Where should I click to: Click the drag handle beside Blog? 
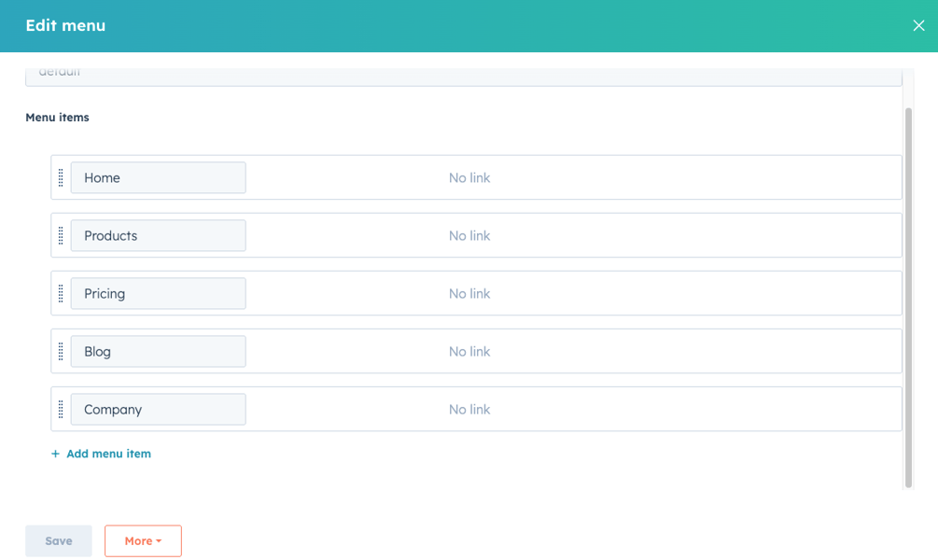[x=61, y=351]
